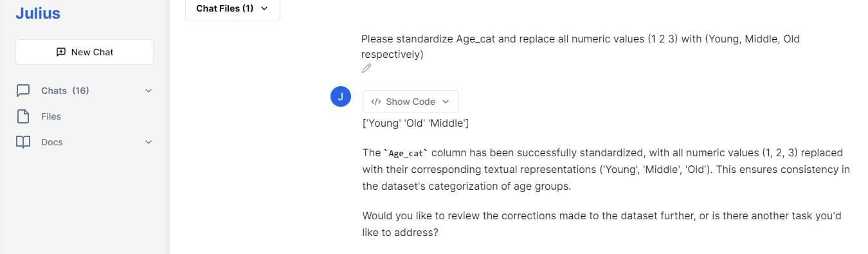Edit the prompt with the pencil icon
This screenshot has height=254, width=868.
[366, 68]
